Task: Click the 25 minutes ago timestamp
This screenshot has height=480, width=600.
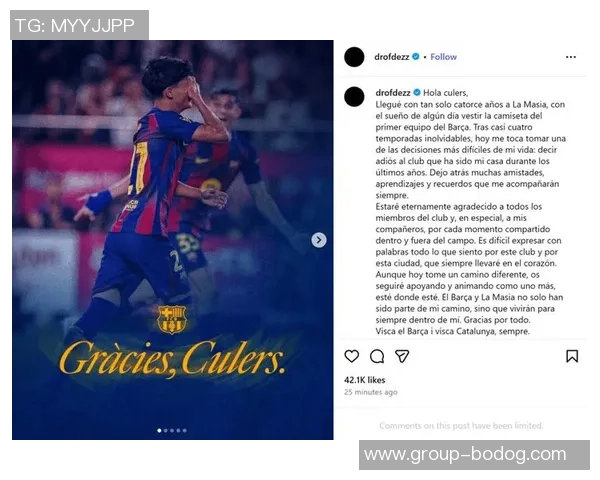Action: 370,392
